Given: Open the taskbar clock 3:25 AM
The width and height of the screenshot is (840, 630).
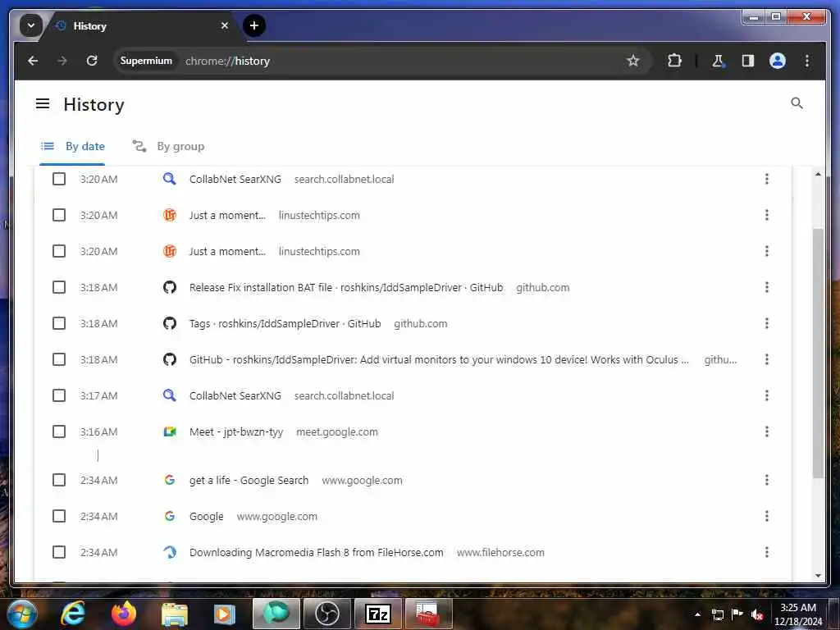Looking at the screenshot, I should [798, 614].
